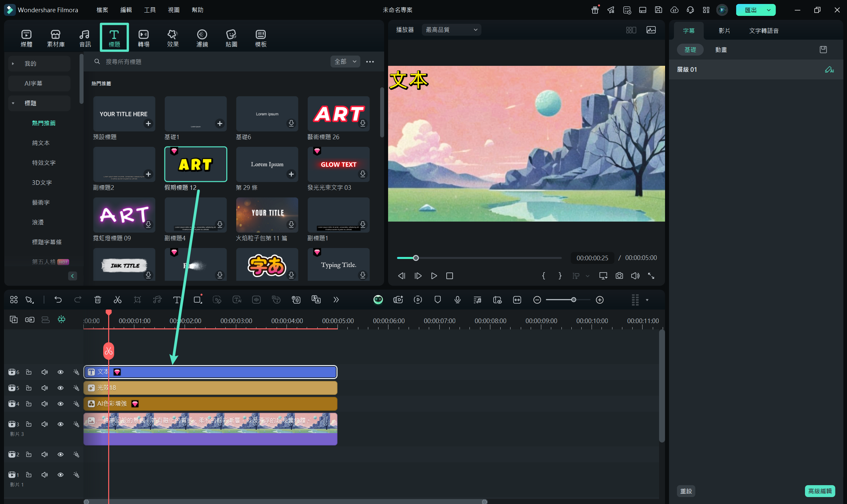Viewport: 847px width, 504px height.
Task: Open the arrow beside the 匯出 export button
Action: pos(769,10)
